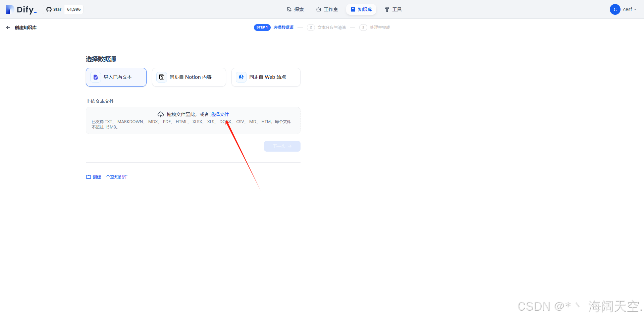Open the 工作室 tab
This screenshot has height=317, width=644.
tap(327, 9)
